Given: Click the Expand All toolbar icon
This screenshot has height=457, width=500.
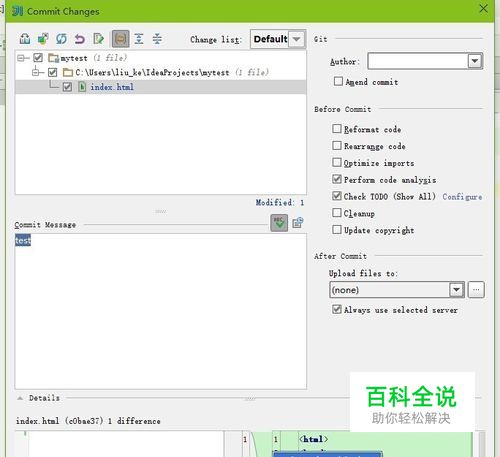Looking at the screenshot, I should (139, 39).
